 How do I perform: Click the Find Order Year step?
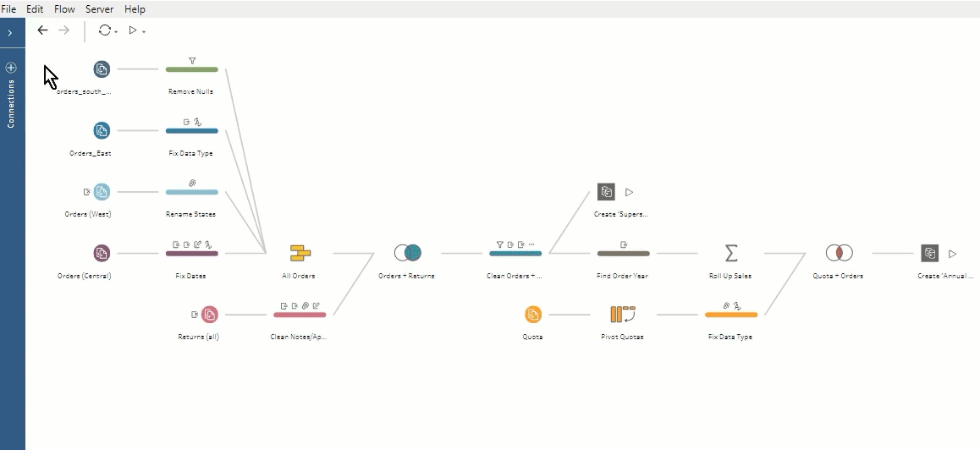click(x=623, y=253)
